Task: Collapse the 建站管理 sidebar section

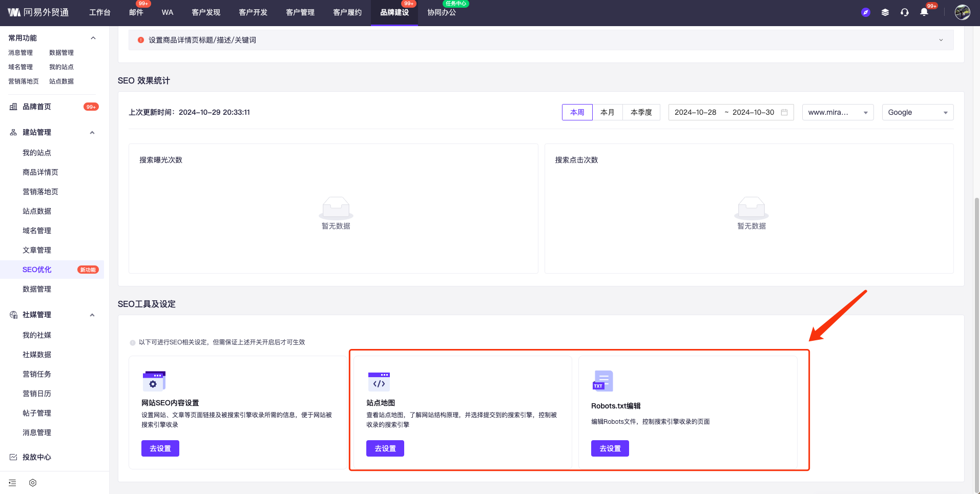Action: (x=92, y=133)
